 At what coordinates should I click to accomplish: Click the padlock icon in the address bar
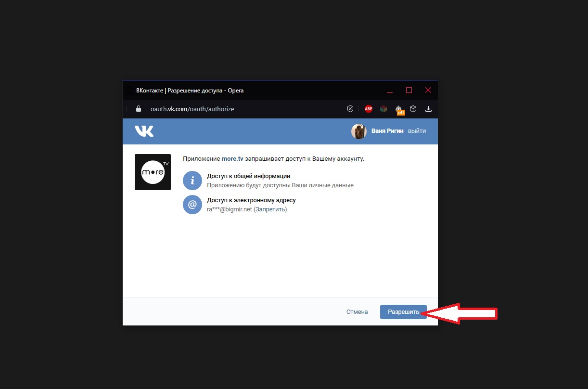[x=138, y=109]
